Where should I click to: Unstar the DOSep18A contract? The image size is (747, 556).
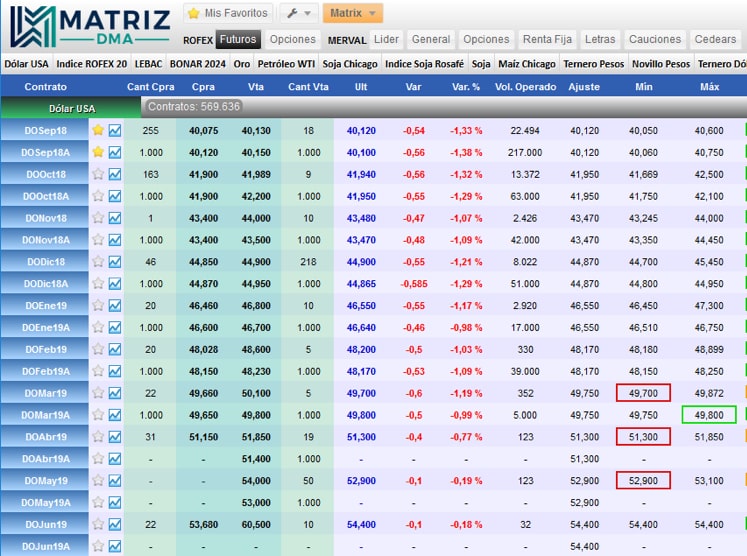(98, 152)
